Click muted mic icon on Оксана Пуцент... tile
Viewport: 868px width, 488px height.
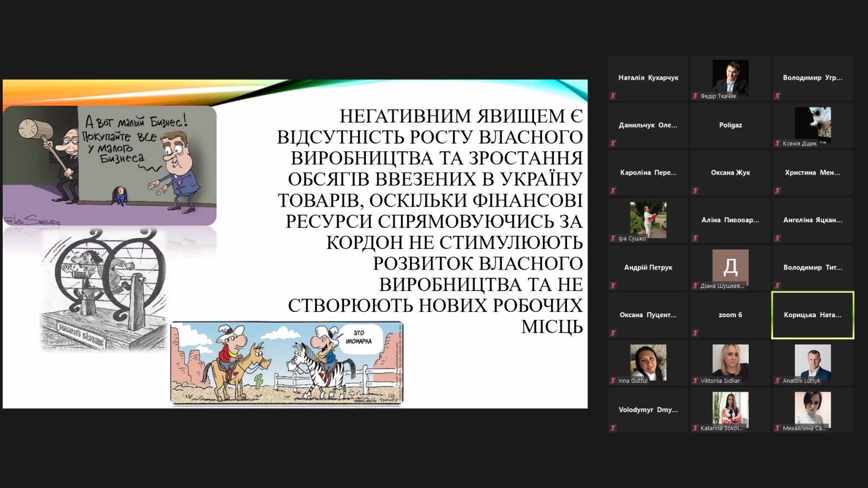613,333
